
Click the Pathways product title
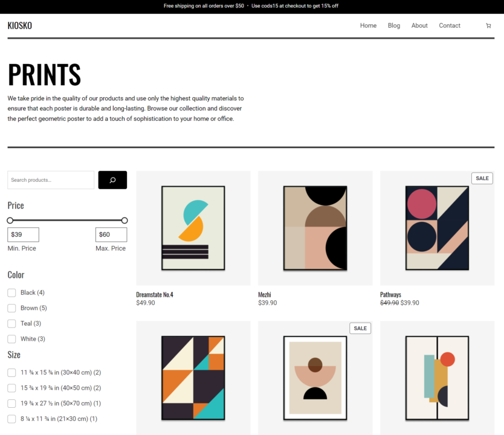point(390,295)
